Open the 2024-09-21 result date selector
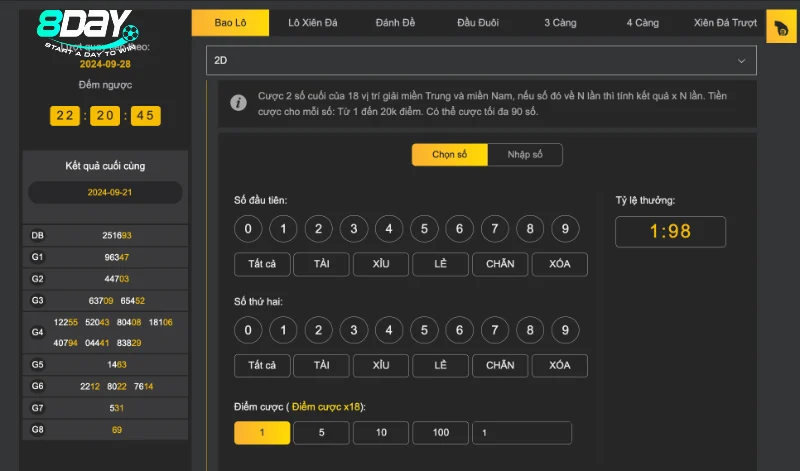This screenshot has width=800, height=471. (x=105, y=192)
